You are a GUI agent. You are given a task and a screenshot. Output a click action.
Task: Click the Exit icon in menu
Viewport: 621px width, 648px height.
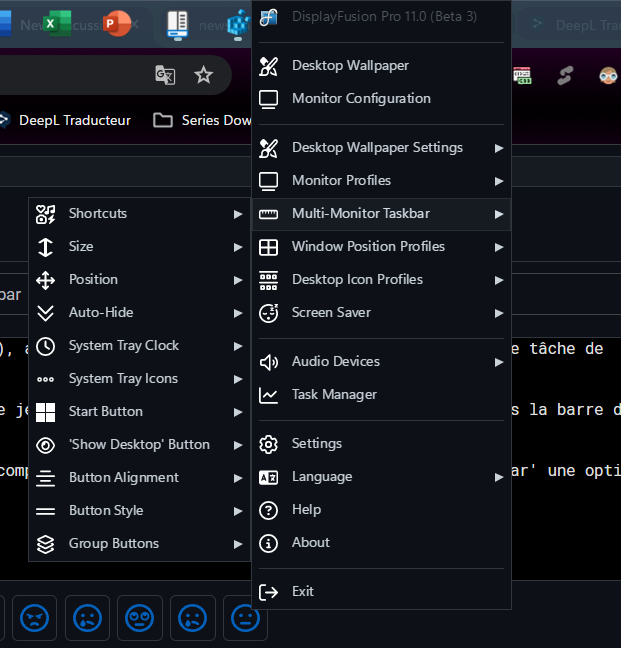click(x=268, y=592)
